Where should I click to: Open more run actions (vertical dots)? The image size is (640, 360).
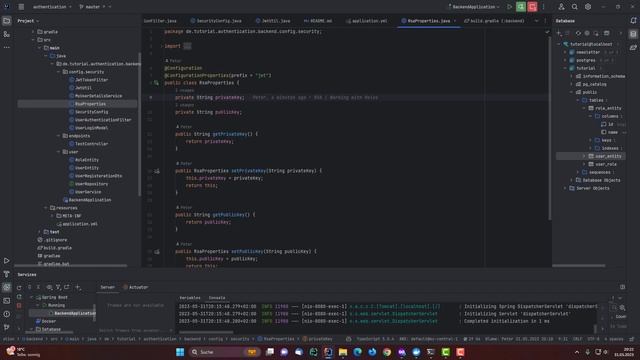[x=543, y=7]
